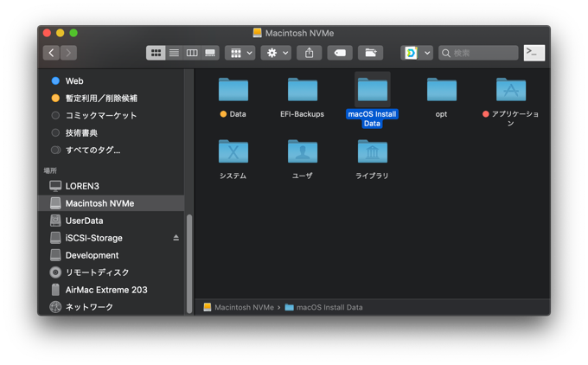Click the sidebar scrollbar
This screenshot has width=588, height=365.
[189, 263]
